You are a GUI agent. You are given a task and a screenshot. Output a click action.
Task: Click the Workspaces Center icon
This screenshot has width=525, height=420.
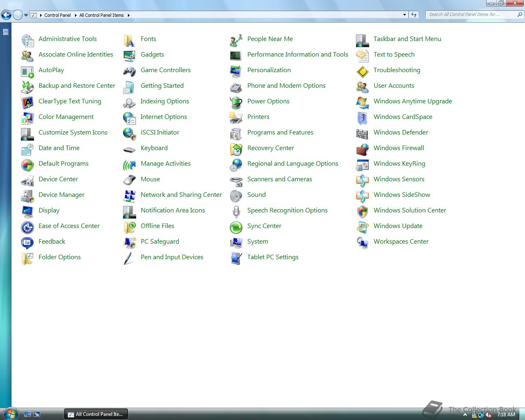[x=362, y=243]
